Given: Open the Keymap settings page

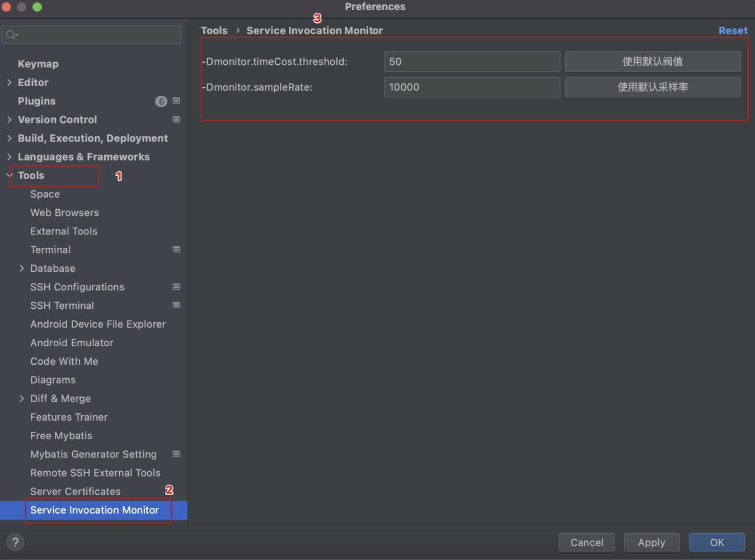Looking at the screenshot, I should [38, 63].
